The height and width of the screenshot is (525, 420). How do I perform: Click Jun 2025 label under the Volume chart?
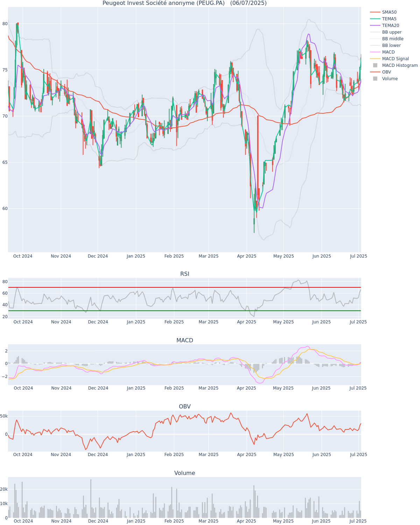coord(321,521)
